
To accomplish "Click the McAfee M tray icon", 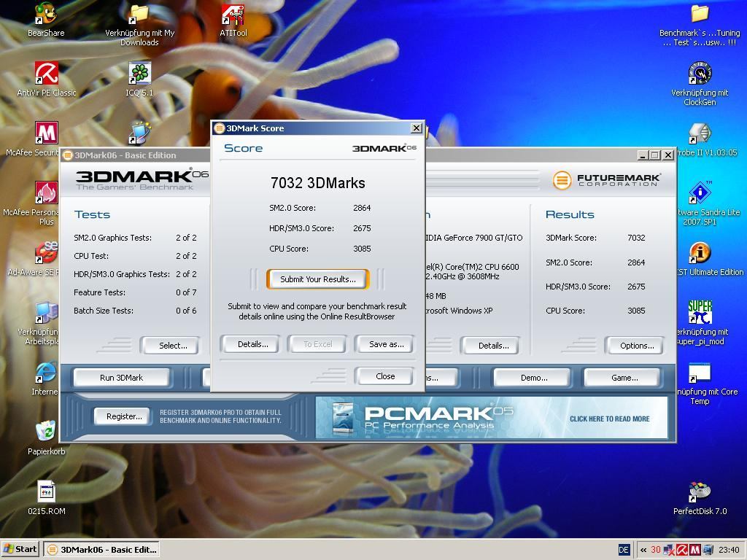I will point(695,550).
